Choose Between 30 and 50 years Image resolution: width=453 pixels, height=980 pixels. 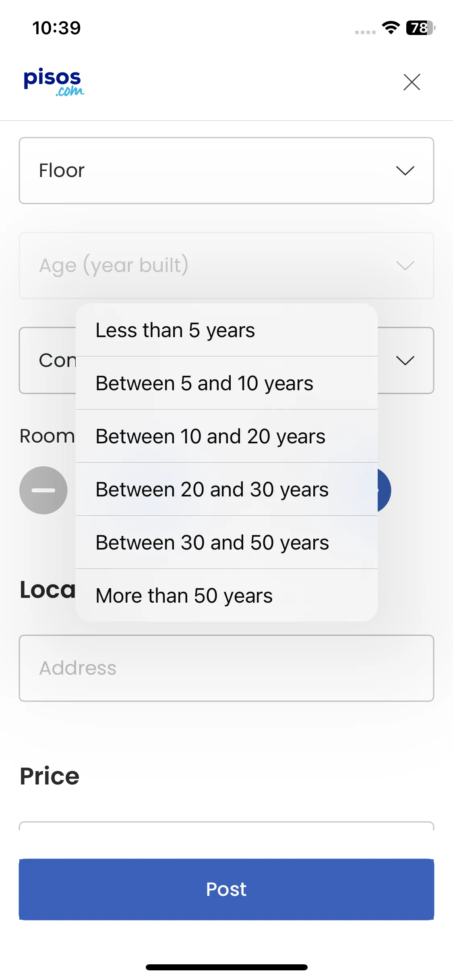click(x=227, y=542)
